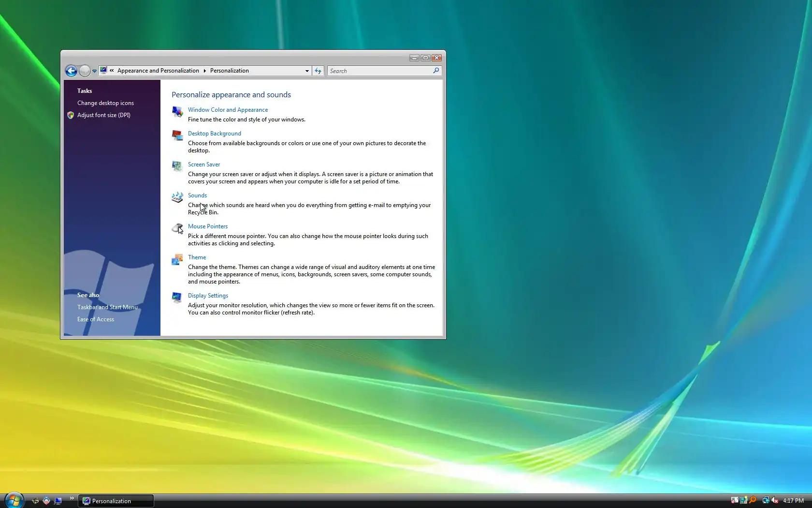Maximize the Personalization window
The image size is (812, 508).
point(425,58)
